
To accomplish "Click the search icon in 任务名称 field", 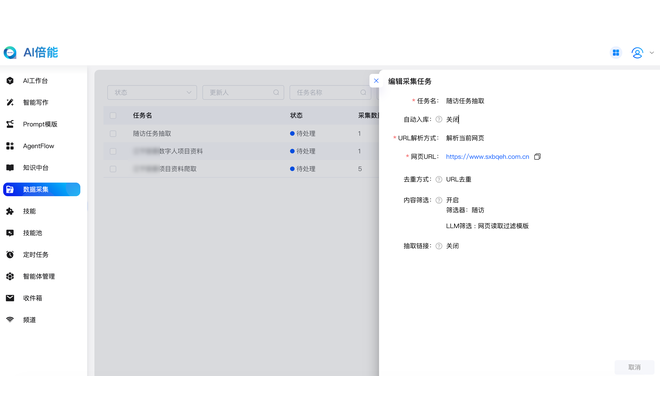I will coord(363,93).
